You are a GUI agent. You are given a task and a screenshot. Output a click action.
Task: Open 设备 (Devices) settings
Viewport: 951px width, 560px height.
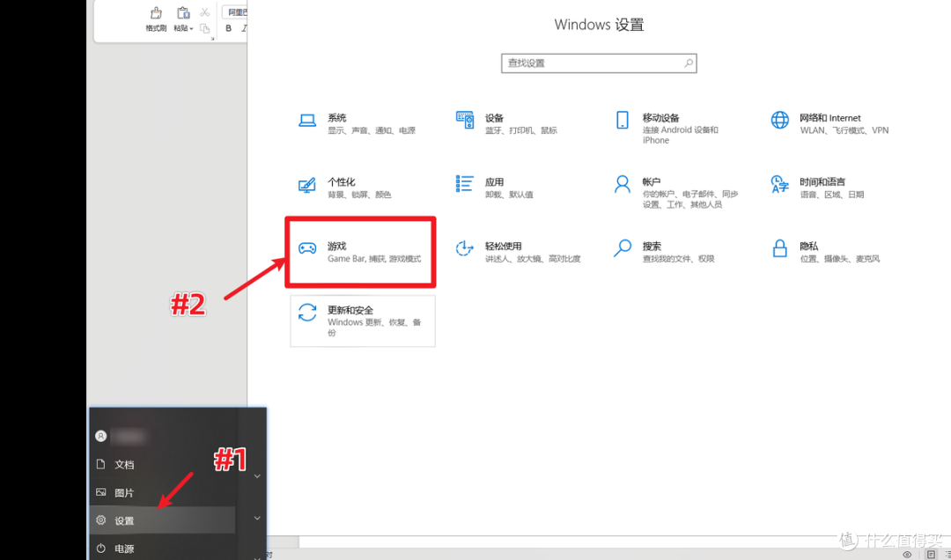494,118
